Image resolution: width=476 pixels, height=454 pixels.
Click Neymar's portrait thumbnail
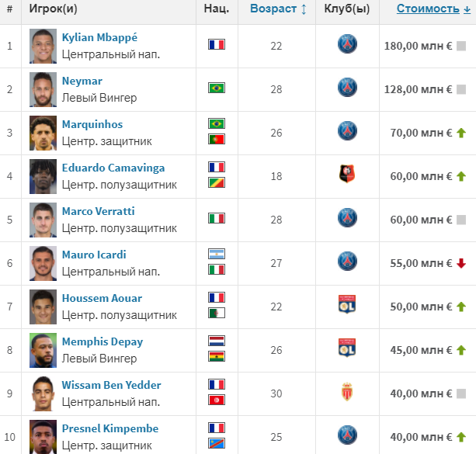(43, 89)
